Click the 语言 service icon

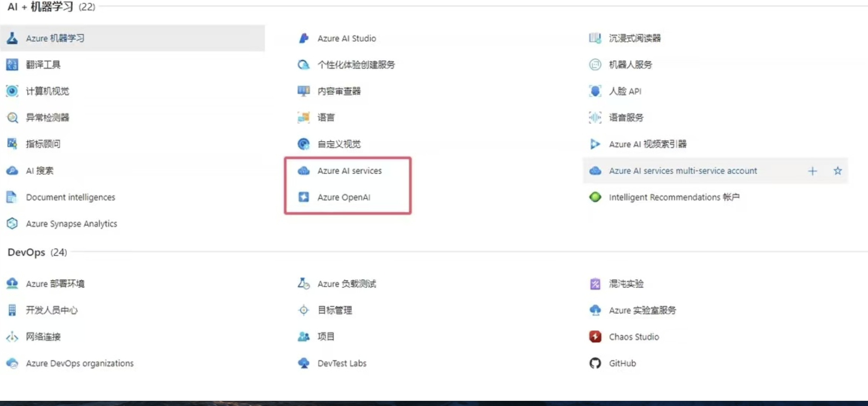click(304, 118)
